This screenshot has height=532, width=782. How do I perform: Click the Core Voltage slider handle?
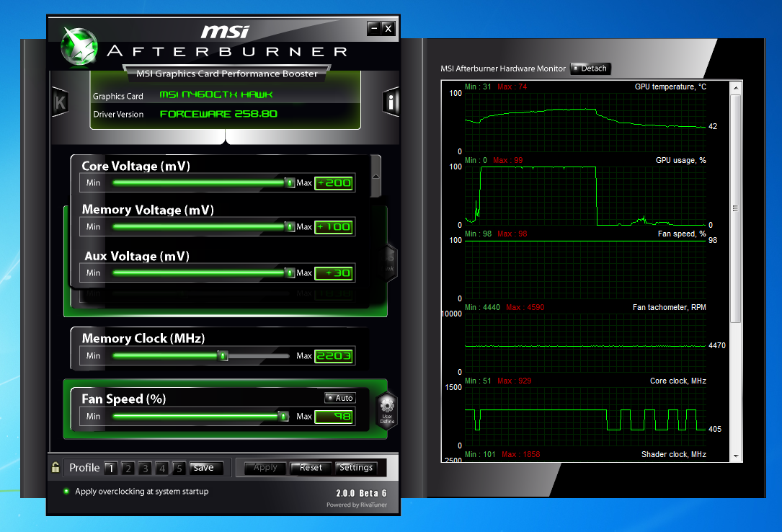290,183
